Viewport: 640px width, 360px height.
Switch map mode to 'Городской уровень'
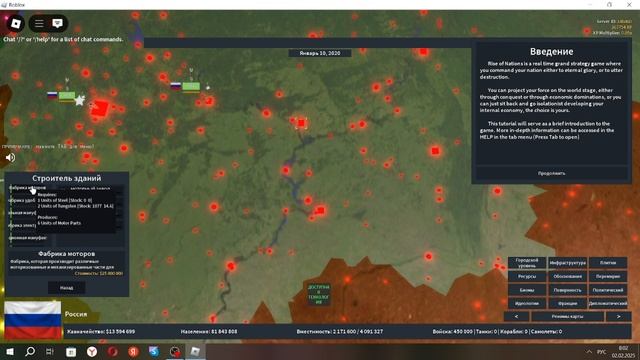click(527, 263)
